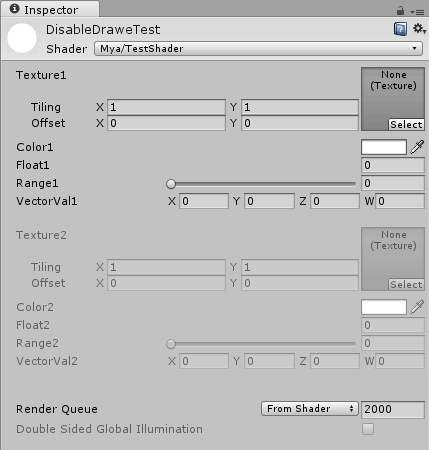Click the Render Queue label
Viewport: 429px width, 450px height.
pyautogui.click(x=57, y=409)
